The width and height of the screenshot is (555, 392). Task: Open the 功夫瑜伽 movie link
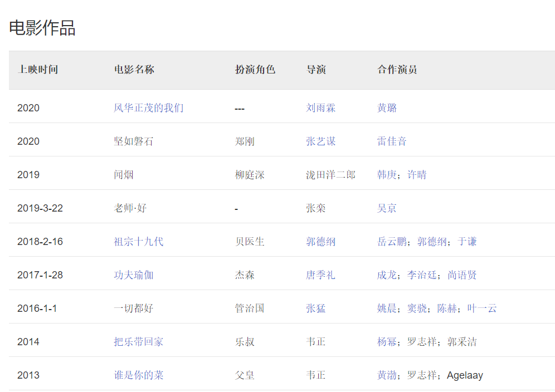coord(134,275)
